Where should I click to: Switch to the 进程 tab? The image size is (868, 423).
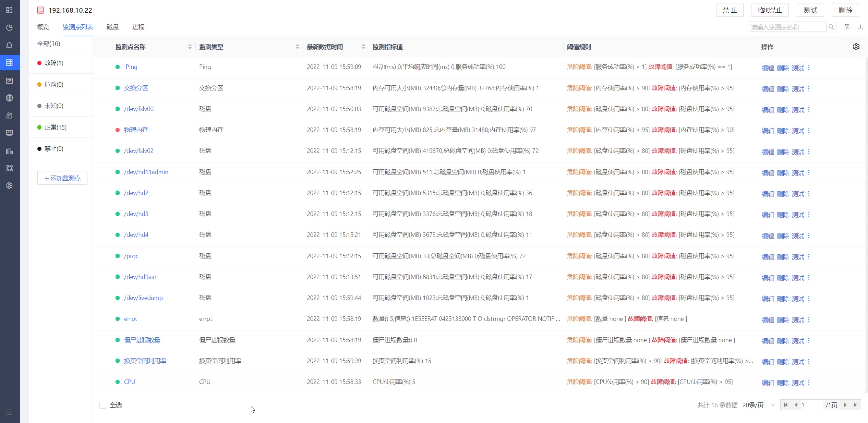138,27
